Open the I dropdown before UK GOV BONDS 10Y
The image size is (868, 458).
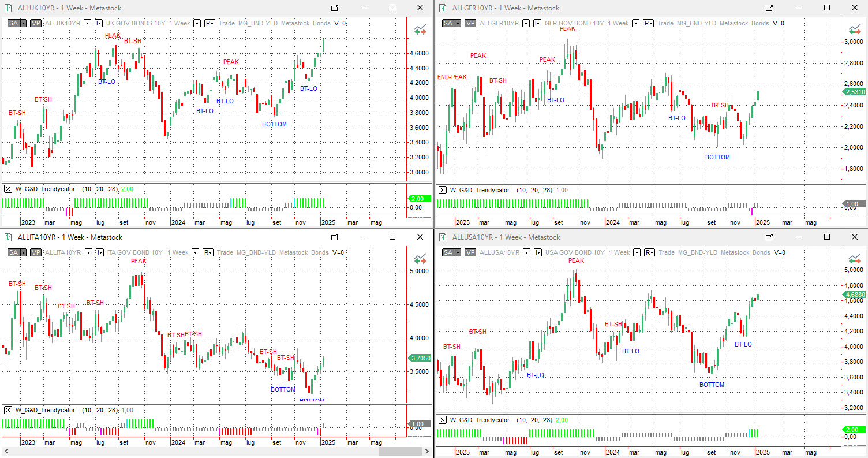click(x=99, y=23)
